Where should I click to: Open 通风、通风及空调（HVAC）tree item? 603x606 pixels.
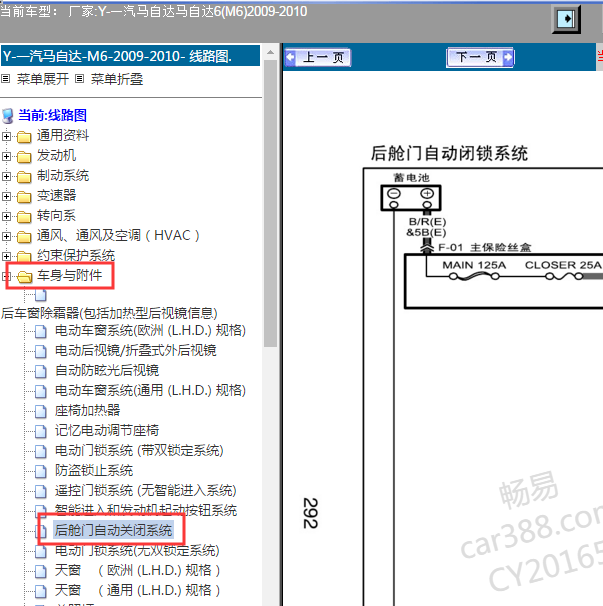pyautogui.click(x=118, y=235)
